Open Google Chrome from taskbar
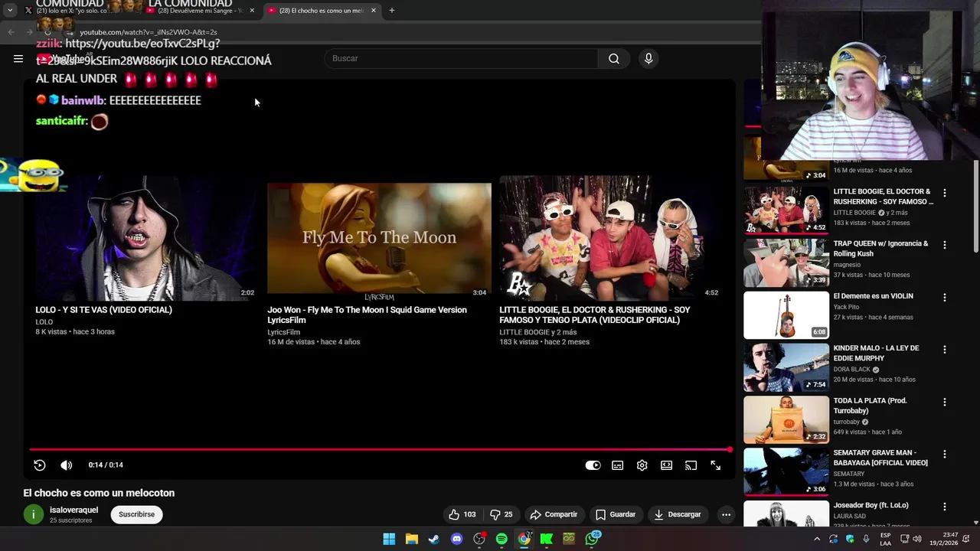 tap(524, 539)
